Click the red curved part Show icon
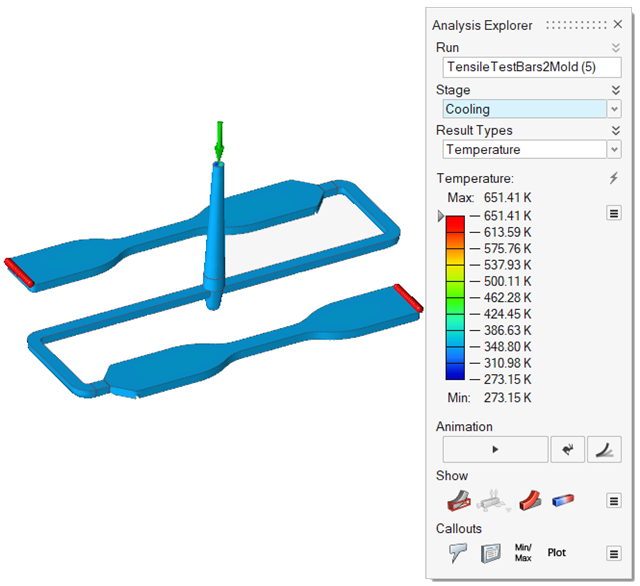Image resolution: width=640 pixels, height=586 pixels. pos(530,500)
